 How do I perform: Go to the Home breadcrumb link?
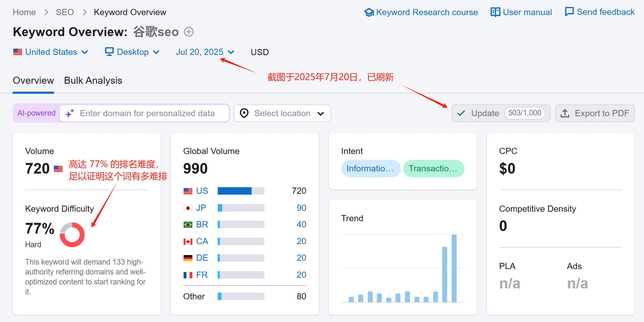24,12
